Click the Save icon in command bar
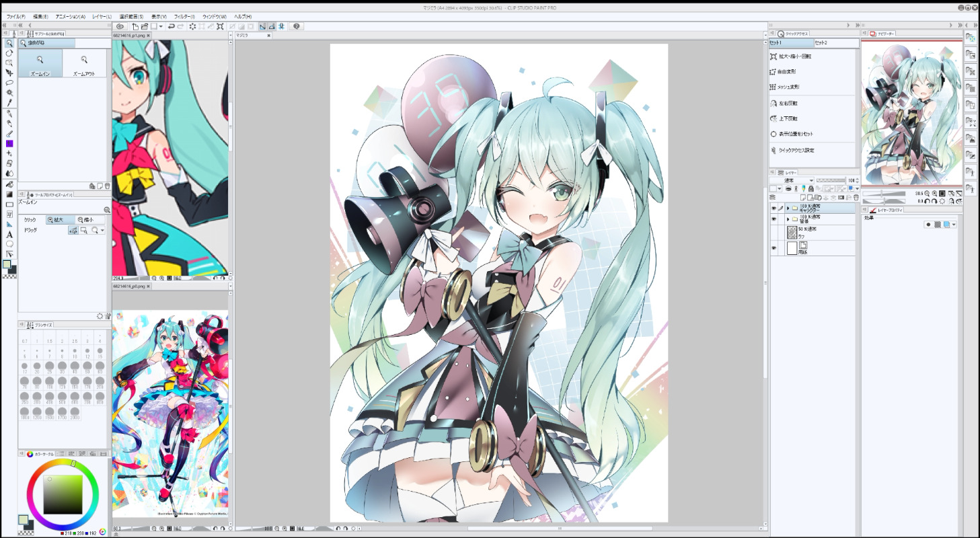 tap(154, 26)
